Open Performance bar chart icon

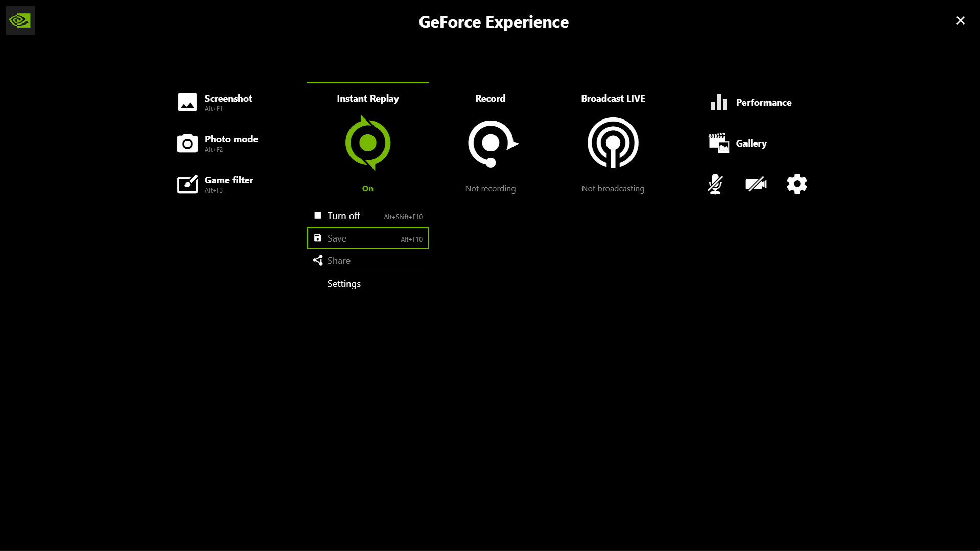point(719,102)
